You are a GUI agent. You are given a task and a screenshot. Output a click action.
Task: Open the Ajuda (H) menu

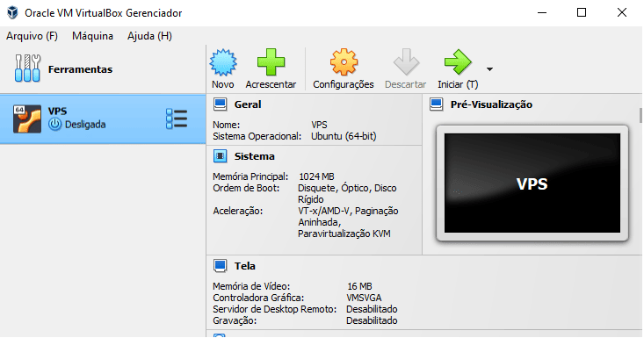149,36
